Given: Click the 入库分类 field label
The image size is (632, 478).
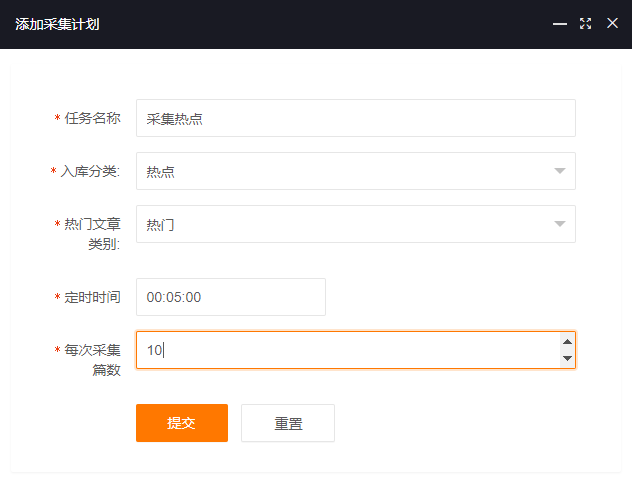Looking at the screenshot, I should [90, 171].
